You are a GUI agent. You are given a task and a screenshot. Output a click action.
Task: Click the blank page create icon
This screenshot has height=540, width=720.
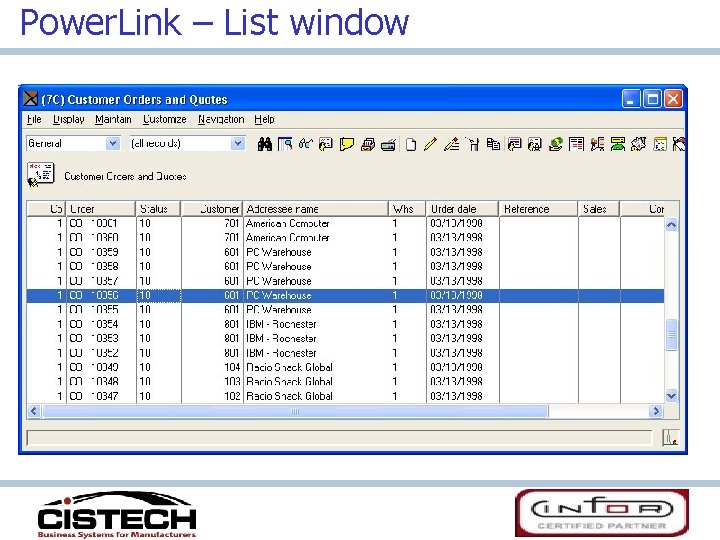click(411, 145)
